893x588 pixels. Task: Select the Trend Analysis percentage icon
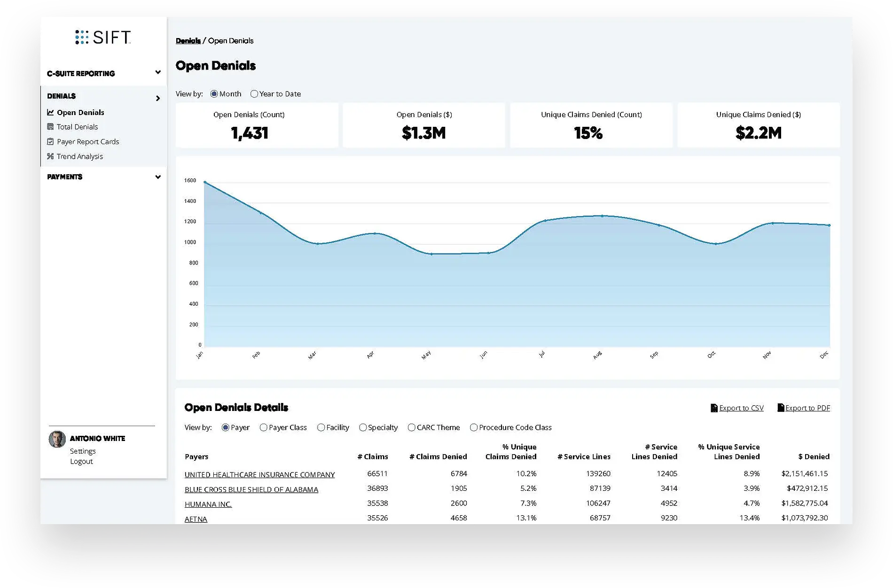click(50, 156)
